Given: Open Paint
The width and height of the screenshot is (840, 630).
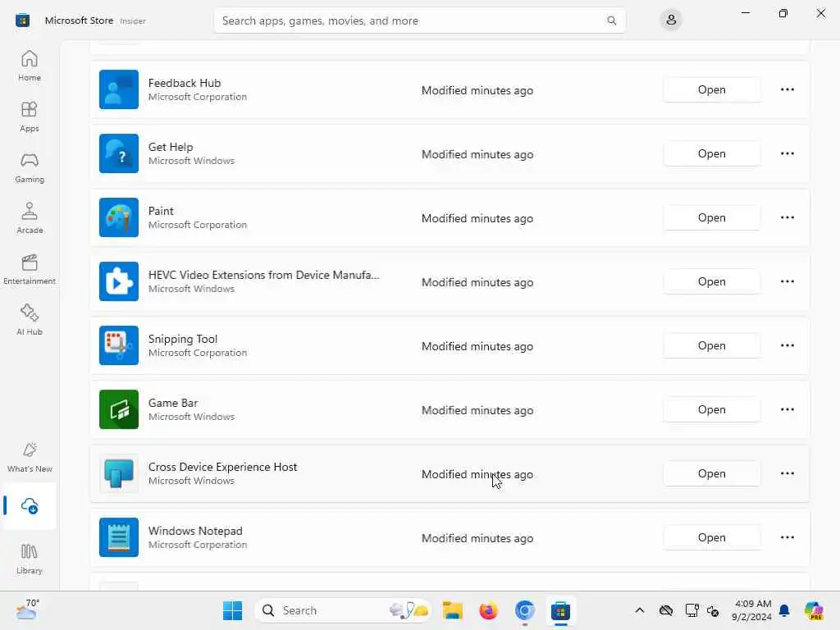Looking at the screenshot, I should pos(711,217).
